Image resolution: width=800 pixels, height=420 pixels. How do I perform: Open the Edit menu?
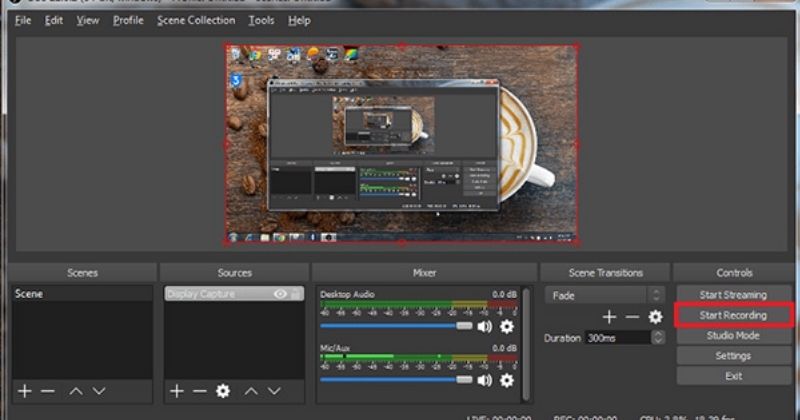[54, 20]
